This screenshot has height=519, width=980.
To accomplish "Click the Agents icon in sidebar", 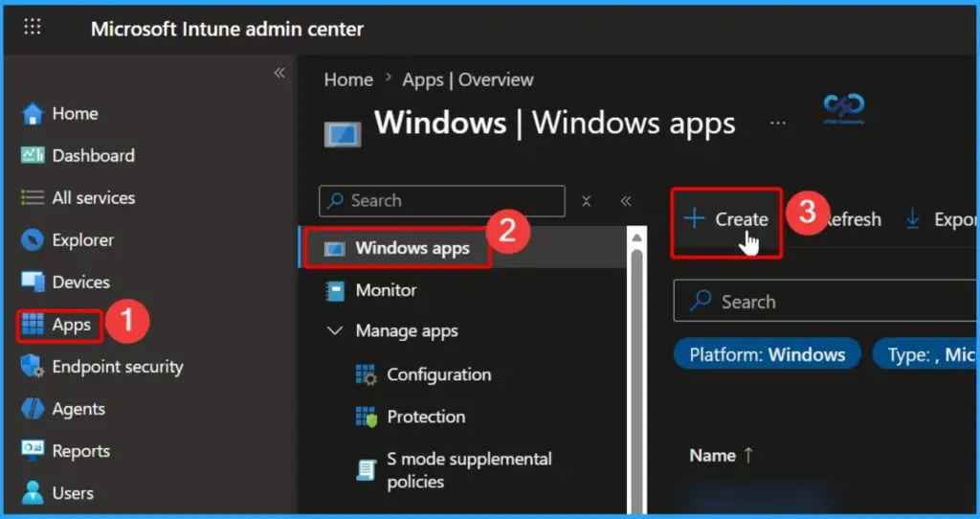I will pos(33,409).
